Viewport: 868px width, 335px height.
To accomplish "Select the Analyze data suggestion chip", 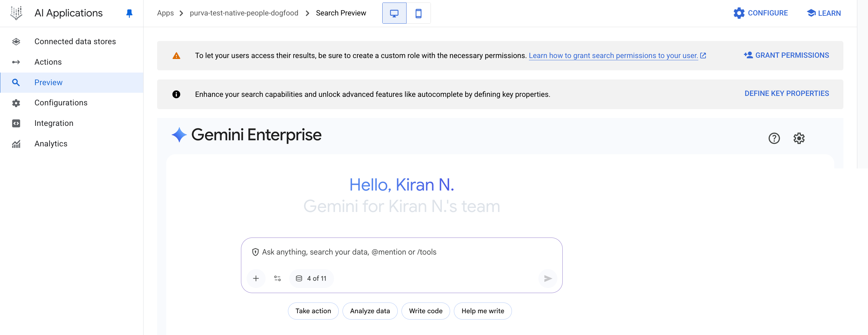I will [x=370, y=311].
